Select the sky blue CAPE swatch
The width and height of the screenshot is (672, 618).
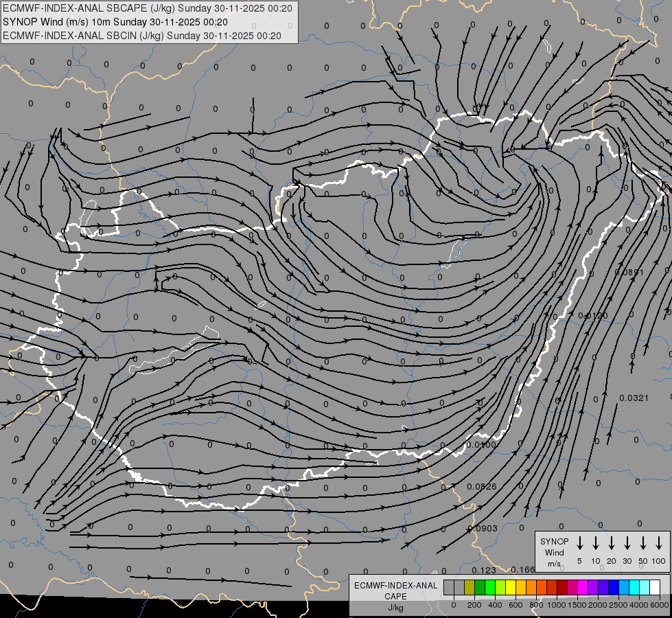click(x=625, y=587)
